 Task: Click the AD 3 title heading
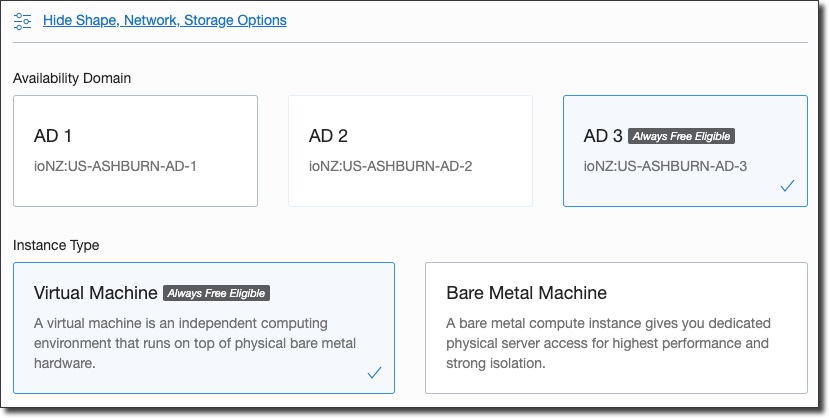(602, 136)
